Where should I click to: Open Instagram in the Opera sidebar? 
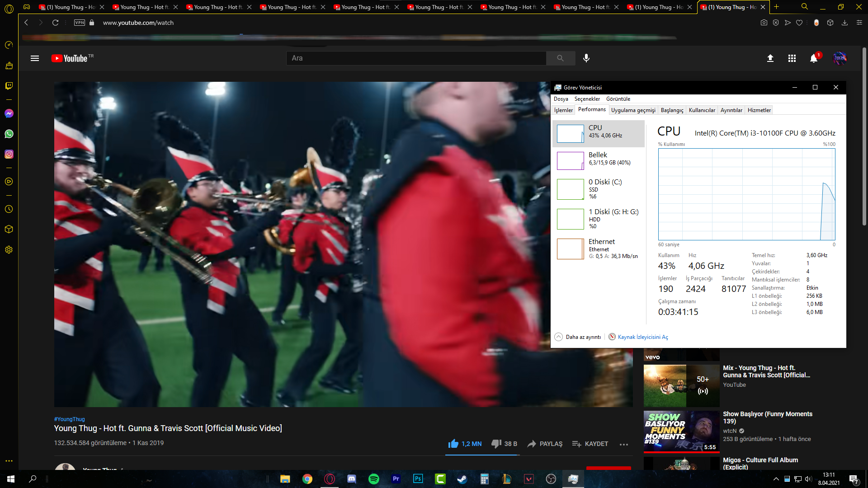pyautogui.click(x=9, y=154)
